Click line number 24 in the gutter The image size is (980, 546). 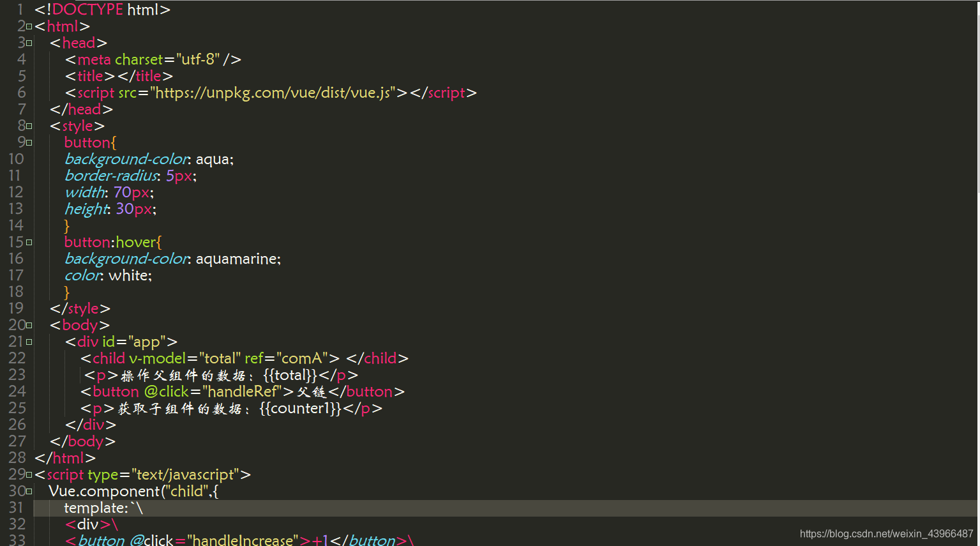pos(17,391)
